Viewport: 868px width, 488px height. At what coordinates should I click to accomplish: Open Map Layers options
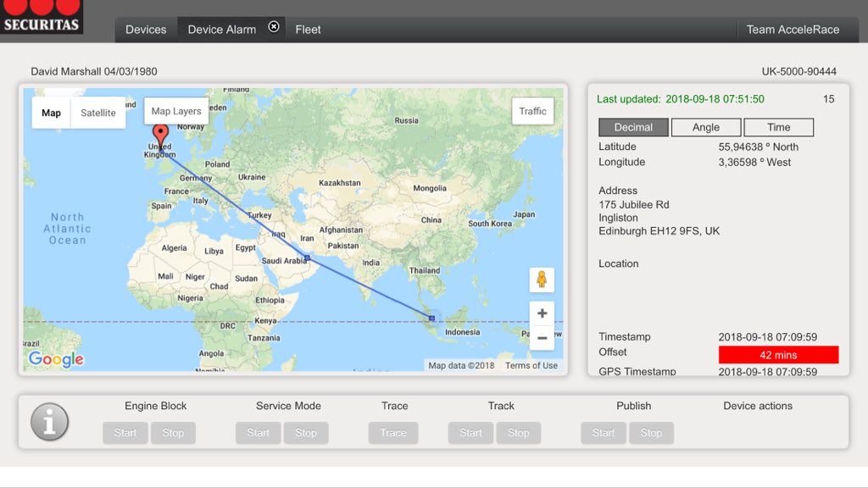(x=176, y=111)
